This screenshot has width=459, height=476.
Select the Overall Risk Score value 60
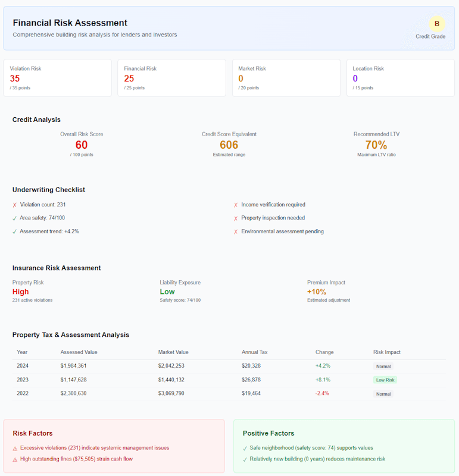[x=81, y=145]
